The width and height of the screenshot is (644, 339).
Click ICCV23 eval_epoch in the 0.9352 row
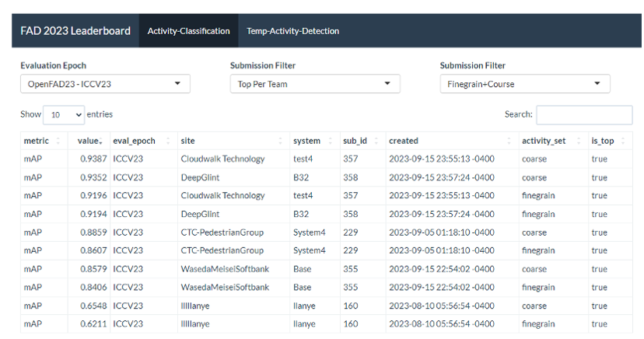(128, 177)
